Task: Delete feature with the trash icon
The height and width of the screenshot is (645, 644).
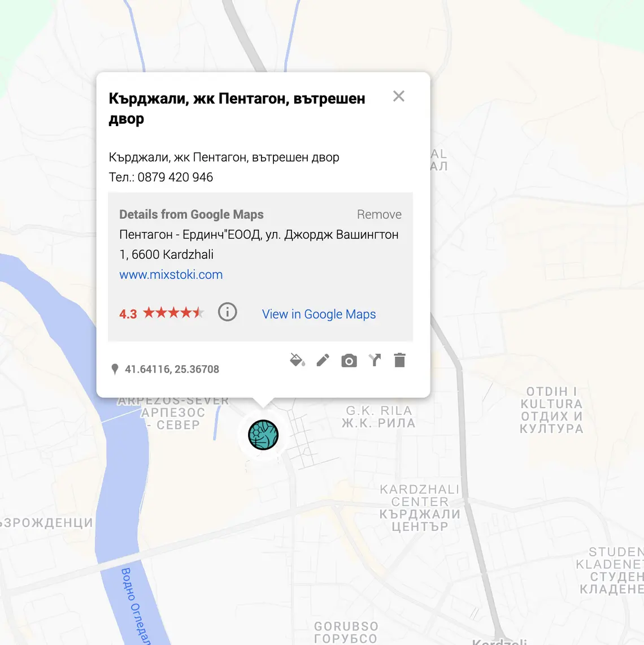Action: click(x=399, y=360)
